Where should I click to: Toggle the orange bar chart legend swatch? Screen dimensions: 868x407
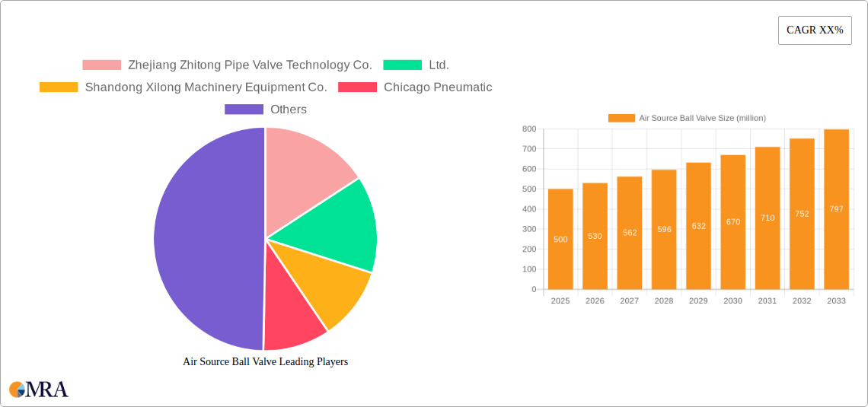point(621,118)
